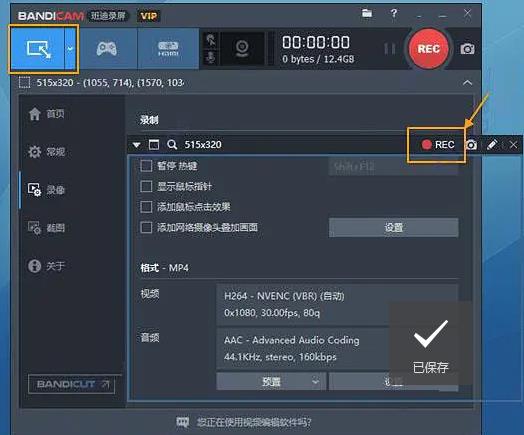This screenshot has height=435, width=524.
Task: Enable the 暂停 热键 checkbox
Action: [146, 166]
